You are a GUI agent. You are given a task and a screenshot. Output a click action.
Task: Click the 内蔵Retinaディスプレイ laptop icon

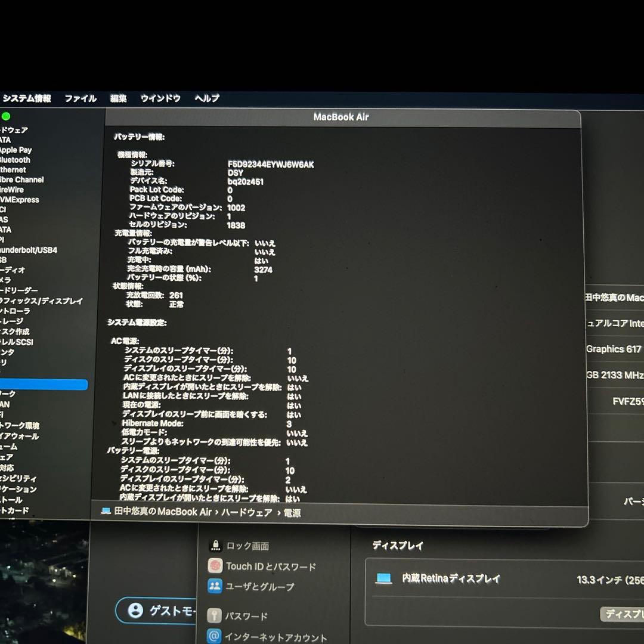tap(384, 578)
